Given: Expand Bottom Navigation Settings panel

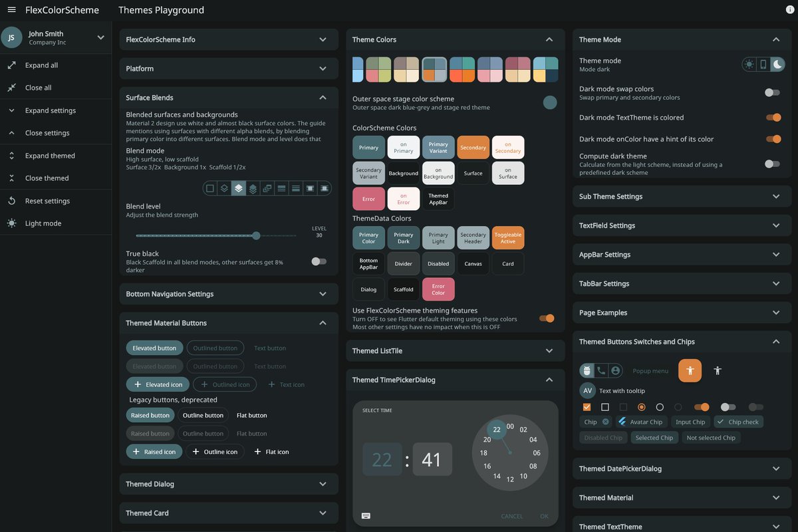Looking at the screenshot, I should pos(229,294).
